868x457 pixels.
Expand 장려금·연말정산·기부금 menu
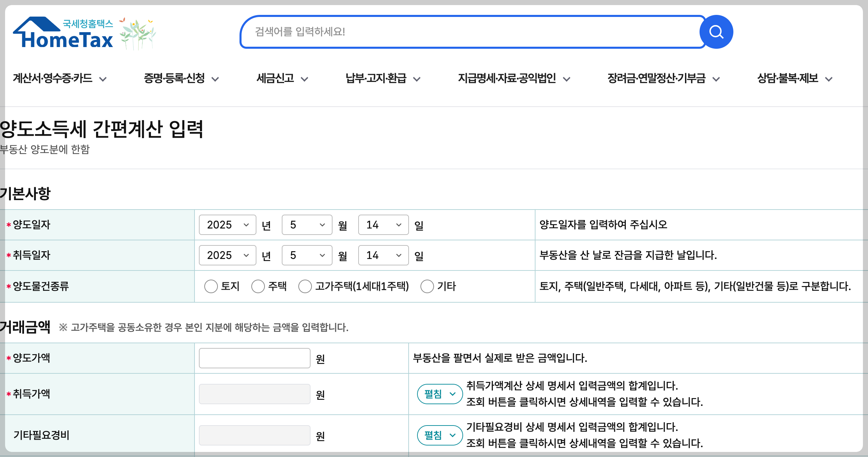[x=663, y=79]
